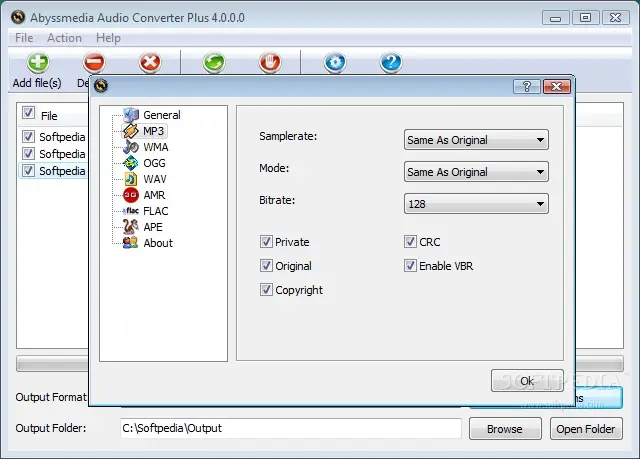Image resolution: width=640 pixels, height=459 pixels.
Task: Open the Action menu
Action: 64,38
